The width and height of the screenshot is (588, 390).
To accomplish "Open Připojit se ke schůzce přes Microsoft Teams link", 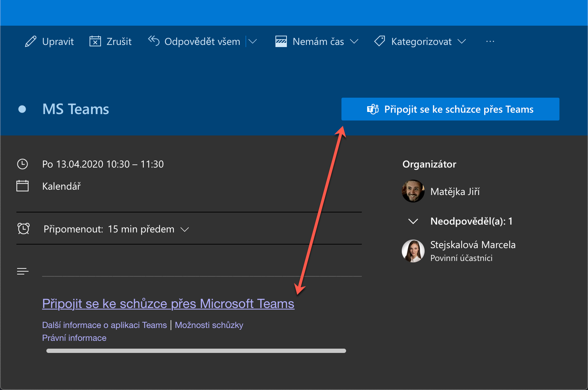I will [168, 304].
